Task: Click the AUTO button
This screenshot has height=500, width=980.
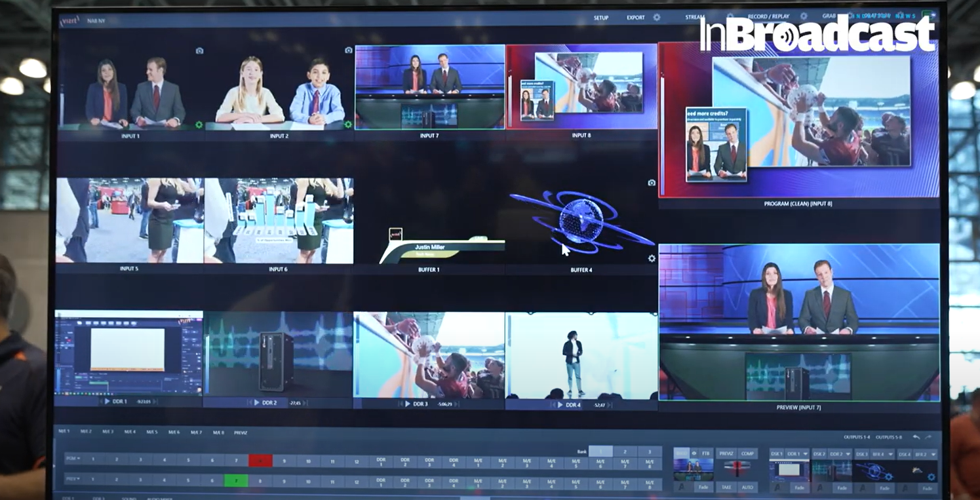Action: (x=747, y=487)
